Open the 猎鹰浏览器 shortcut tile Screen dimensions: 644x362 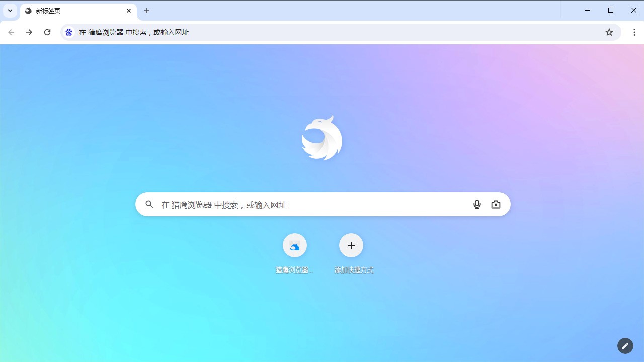tap(294, 245)
